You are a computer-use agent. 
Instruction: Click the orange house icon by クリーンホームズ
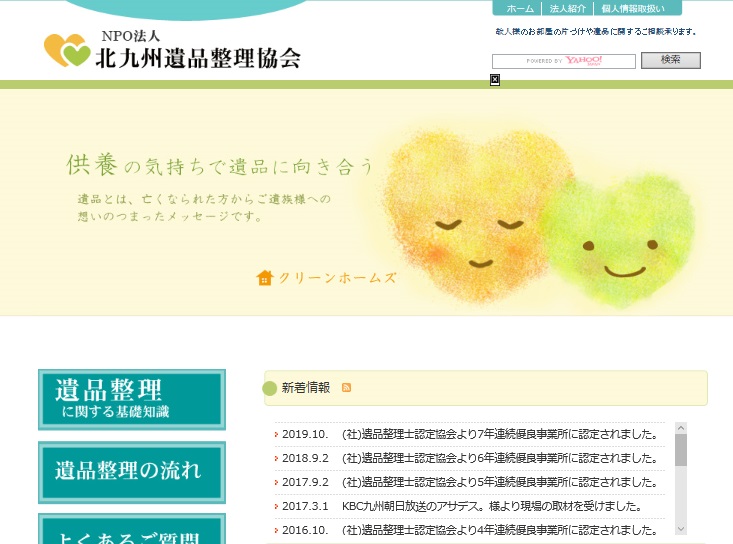(265, 278)
